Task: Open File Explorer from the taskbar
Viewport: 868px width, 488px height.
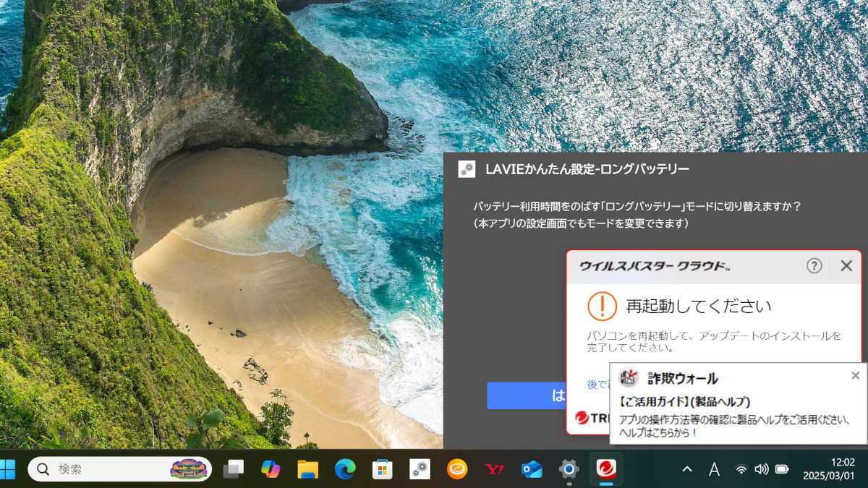Action: 309,468
